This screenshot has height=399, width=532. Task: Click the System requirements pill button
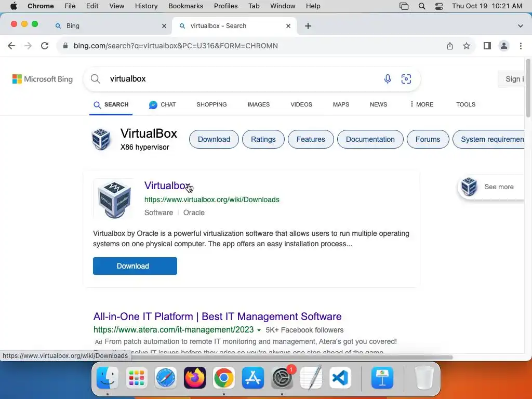point(489,139)
